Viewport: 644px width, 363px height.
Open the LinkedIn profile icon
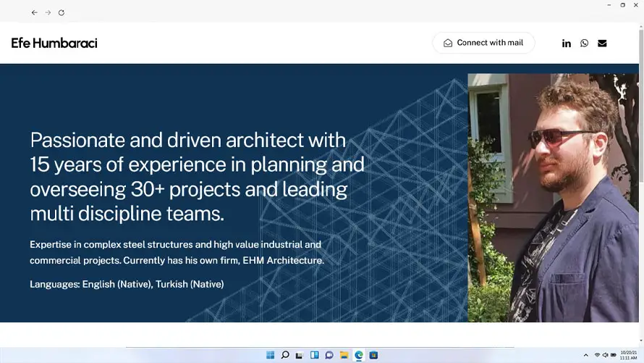click(x=567, y=43)
